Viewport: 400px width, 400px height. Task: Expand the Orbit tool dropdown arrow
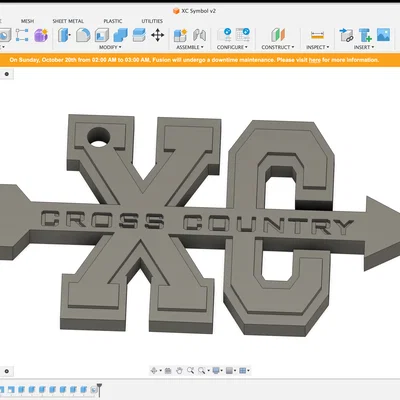tap(160, 371)
